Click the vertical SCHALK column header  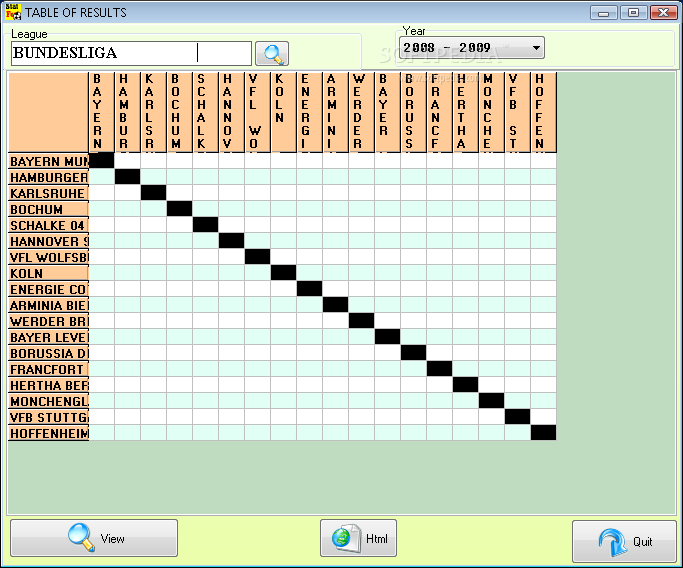click(206, 112)
